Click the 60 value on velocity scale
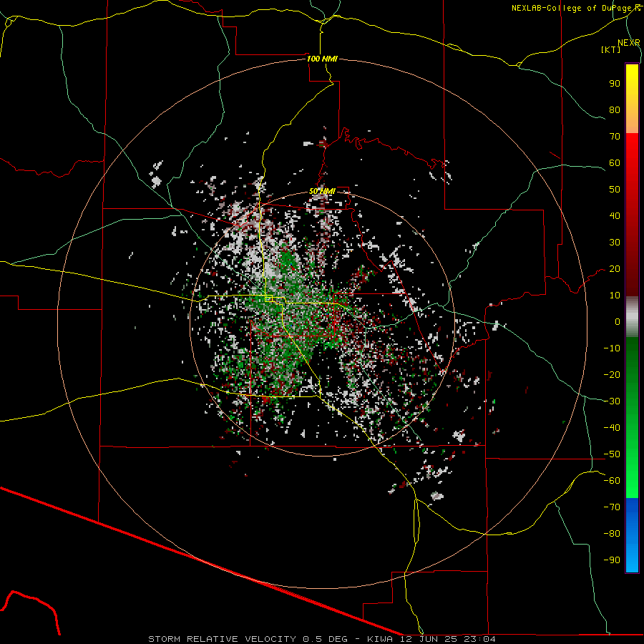The image size is (644, 644). coord(615,163)
